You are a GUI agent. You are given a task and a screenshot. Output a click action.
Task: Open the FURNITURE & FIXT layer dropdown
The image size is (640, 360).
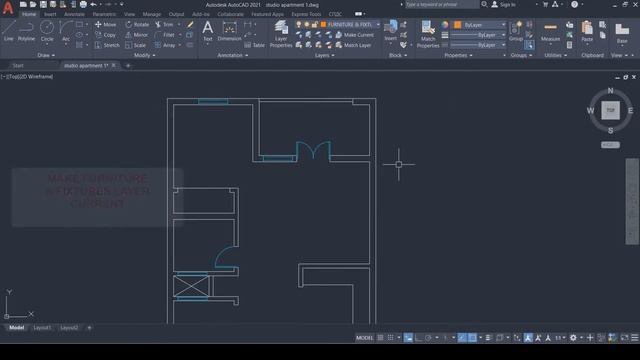pyautogui.click(x=378, y=24)
